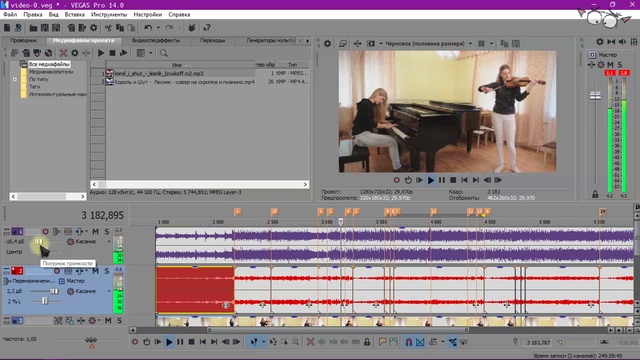Viewport: 640px width, 360px height.
Task: Open track 1 Касание automation dropdown
Action: point(109,242)
